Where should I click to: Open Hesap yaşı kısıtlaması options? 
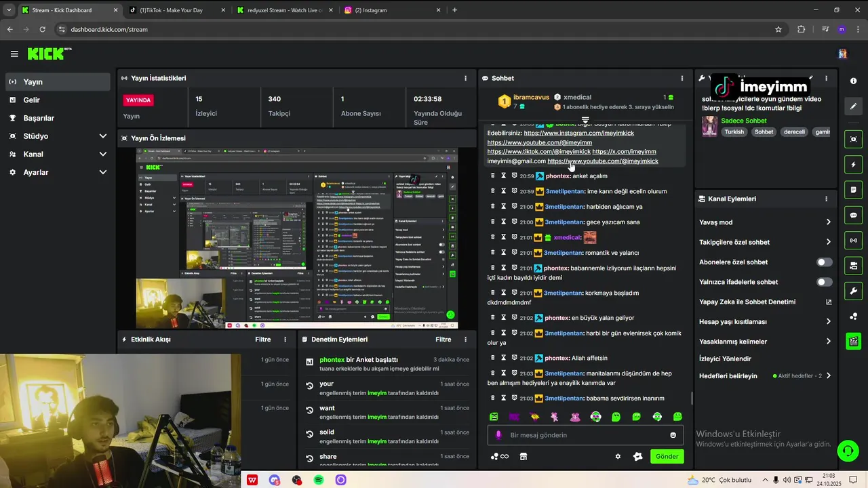click(x=765, y=322)
